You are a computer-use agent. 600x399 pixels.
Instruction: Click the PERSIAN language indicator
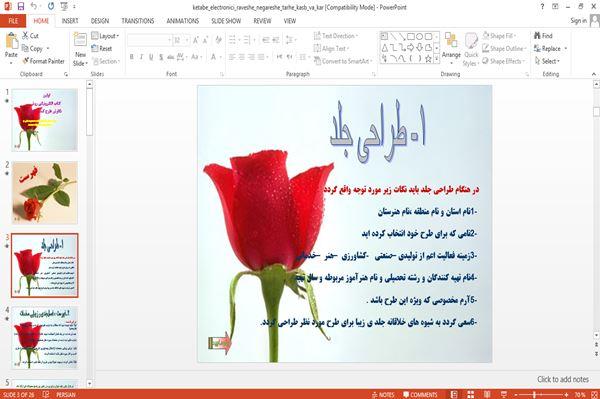pos(66,394)
